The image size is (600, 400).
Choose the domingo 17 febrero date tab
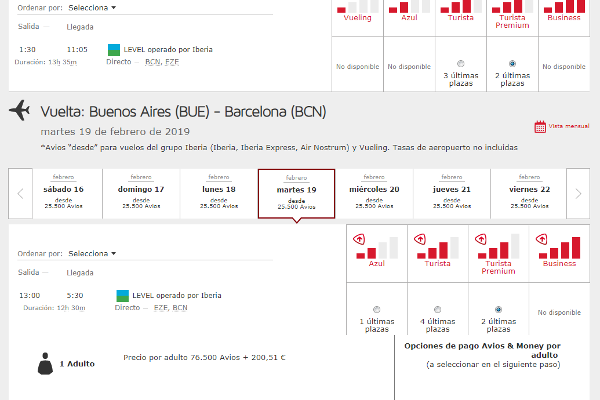(x=141, y=194)
